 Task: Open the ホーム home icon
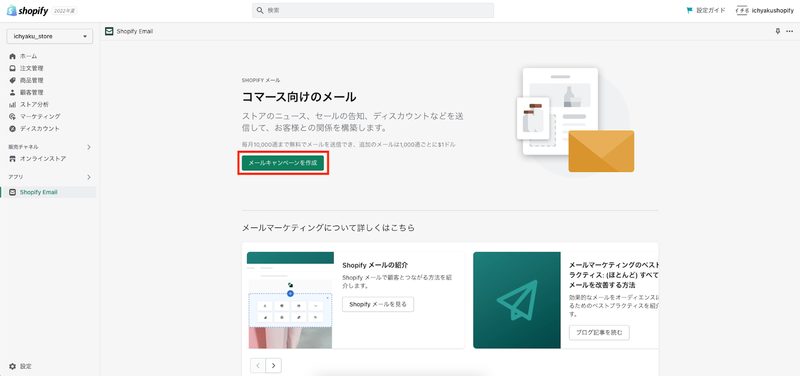13,56
